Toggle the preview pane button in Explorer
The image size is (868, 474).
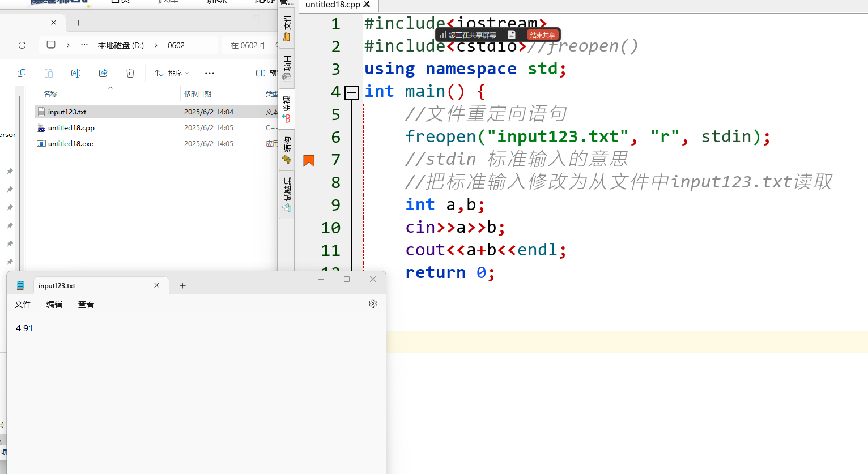tap(261, 73)
